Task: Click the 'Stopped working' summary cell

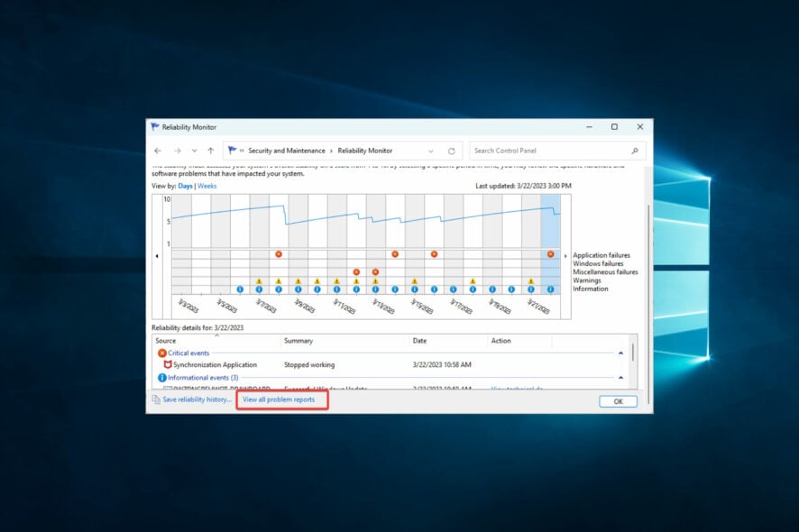Action: (x=309, y=365)
